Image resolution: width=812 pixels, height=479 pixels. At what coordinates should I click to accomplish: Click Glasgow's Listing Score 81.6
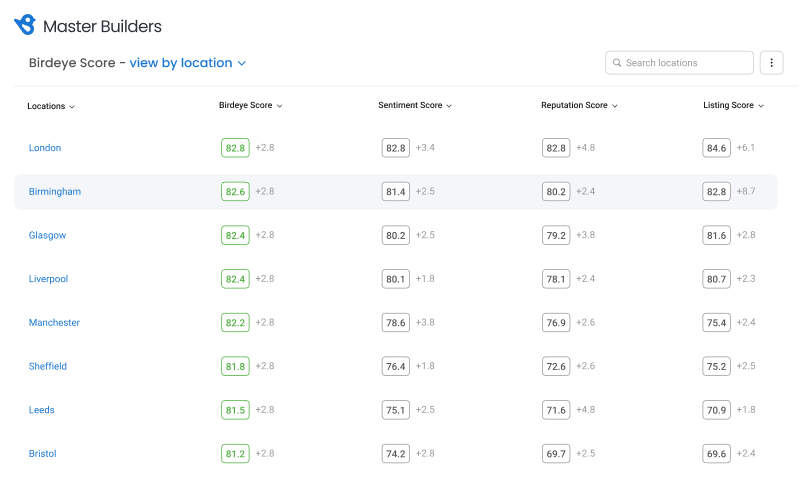click(717, 235)
